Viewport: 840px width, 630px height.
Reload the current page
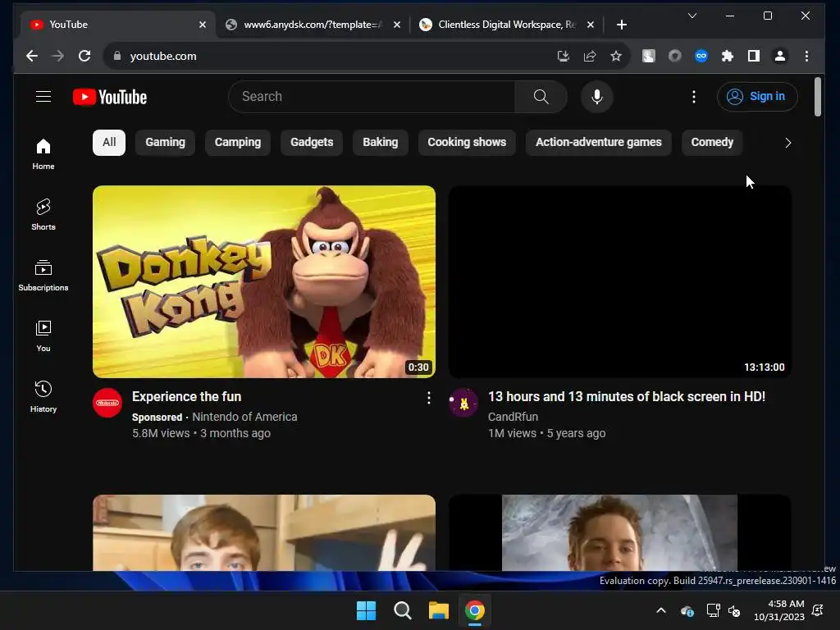[x=84, y=56]
